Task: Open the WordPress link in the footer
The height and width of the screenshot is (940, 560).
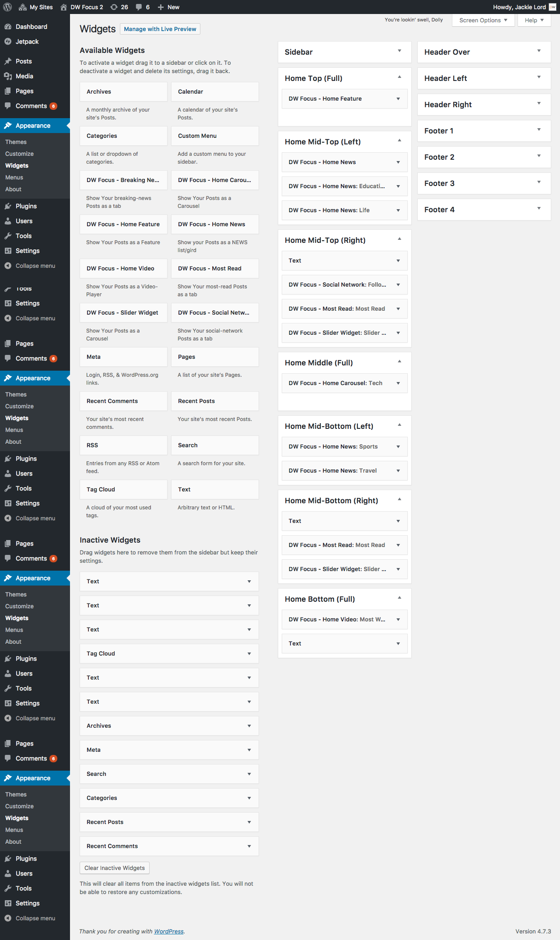Action: tap(169, 931)
